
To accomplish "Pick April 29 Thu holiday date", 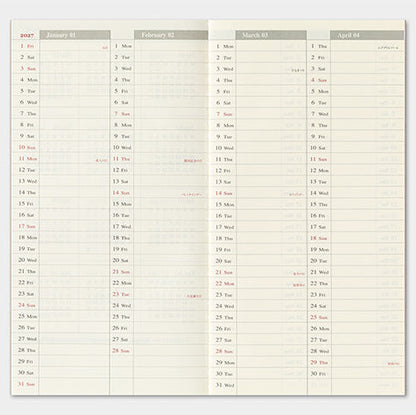I will pyautogui.click(x=319, y=362).
